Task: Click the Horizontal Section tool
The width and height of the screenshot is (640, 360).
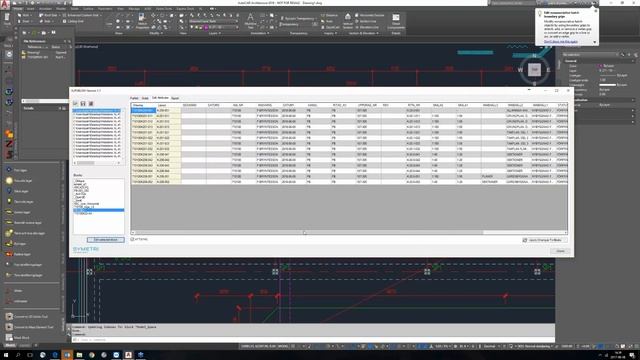Action: click(x=369, y=15)
